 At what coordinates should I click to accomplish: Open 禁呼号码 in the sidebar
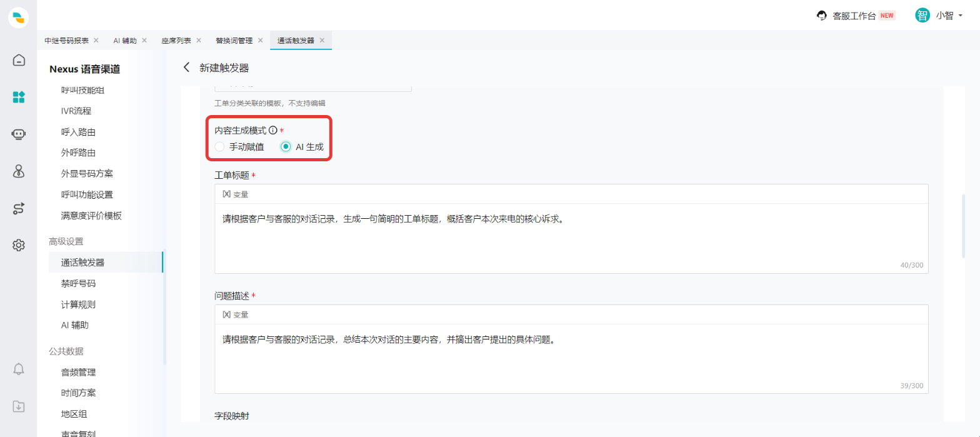(x=78, y=283)
